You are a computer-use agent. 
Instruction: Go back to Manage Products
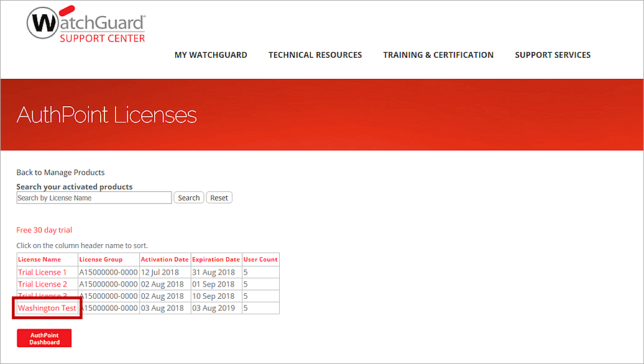60,172
